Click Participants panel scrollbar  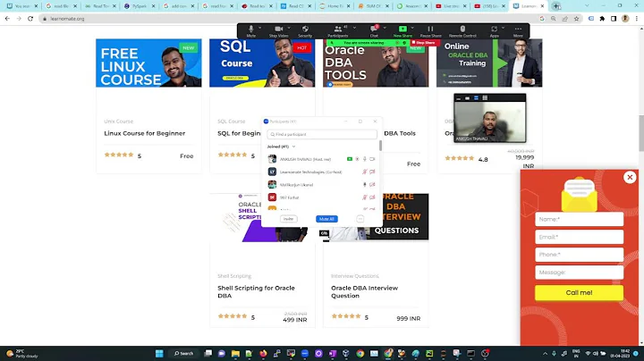point(380,146)
